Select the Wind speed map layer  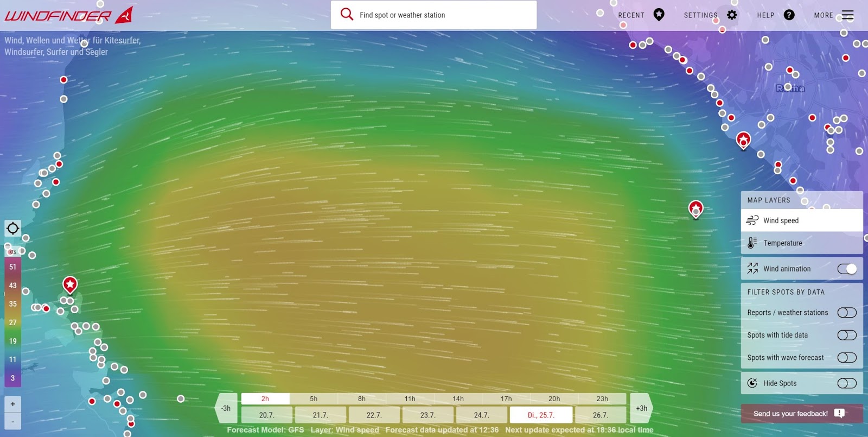[802, 220]
